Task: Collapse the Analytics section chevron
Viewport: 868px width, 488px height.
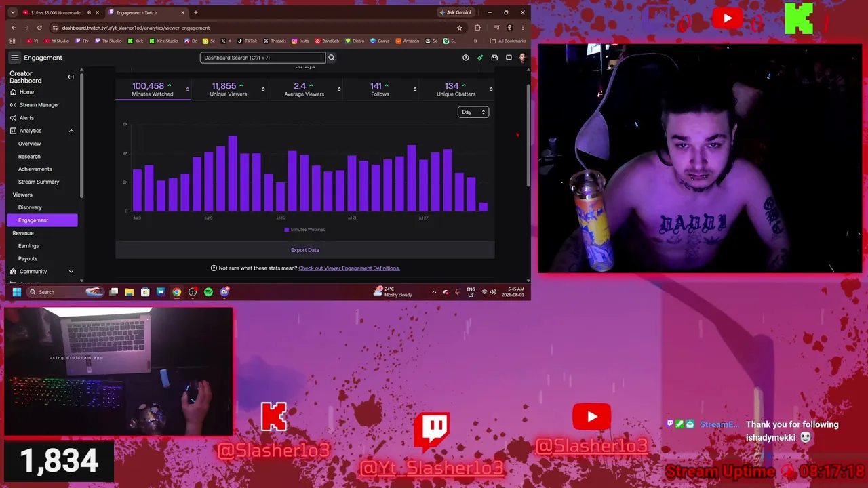Action: click(71, 131)
